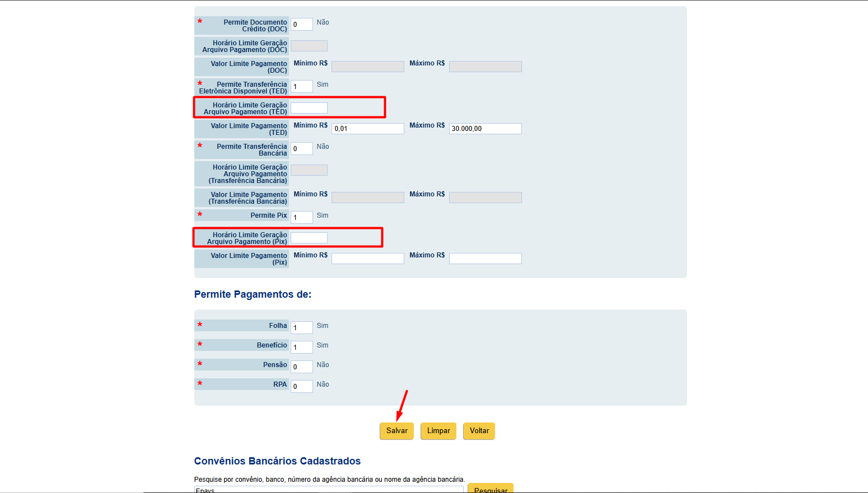Edit the TED Máximo R$ 30.000,00 field
The height and width of the screenshot is (493, 868).
(x=486, y=129)
